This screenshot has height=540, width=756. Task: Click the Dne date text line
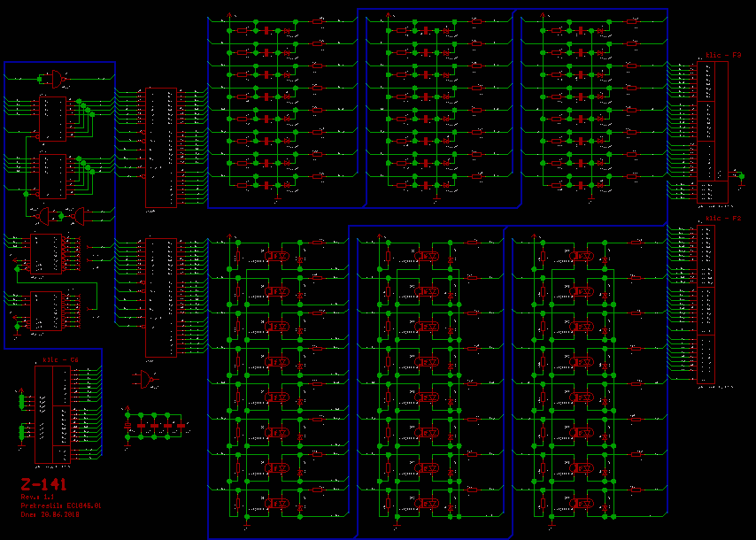(50, 513)
